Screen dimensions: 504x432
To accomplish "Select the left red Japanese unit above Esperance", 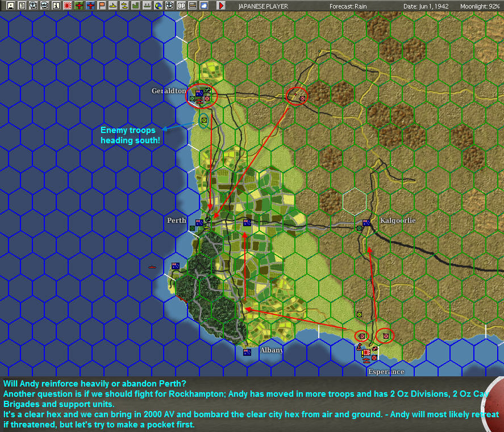I will pos(362,336).
